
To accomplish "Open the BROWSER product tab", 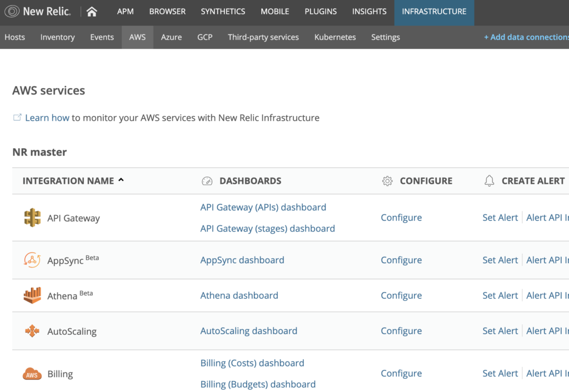I will [x=167, y=12].
